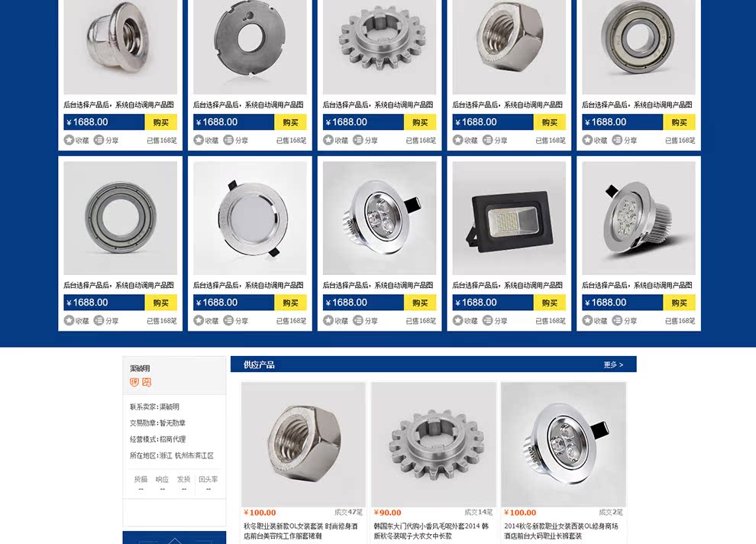Click share icon under round panel light product
This screenshot has width=756, height=544.
pyautogui.click(x=228, y=320)
